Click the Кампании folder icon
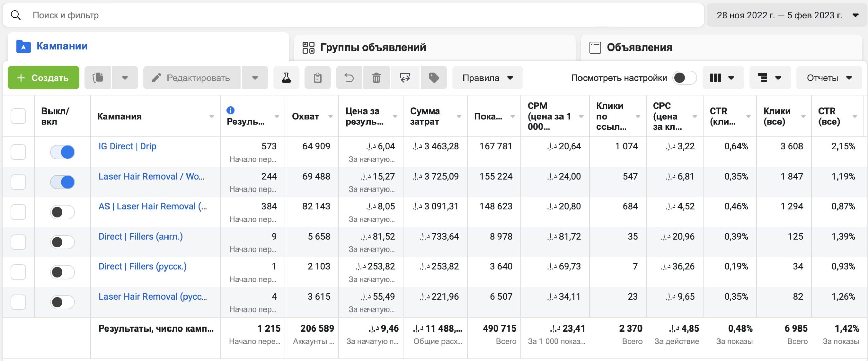Screen dimensions: 868x361 (x=23, y=46)
